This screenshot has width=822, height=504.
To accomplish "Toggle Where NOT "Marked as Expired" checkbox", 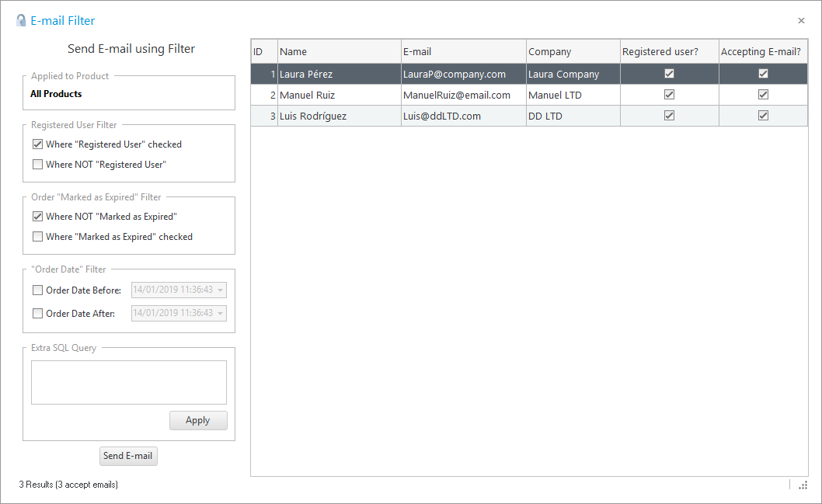I will 38,217.
